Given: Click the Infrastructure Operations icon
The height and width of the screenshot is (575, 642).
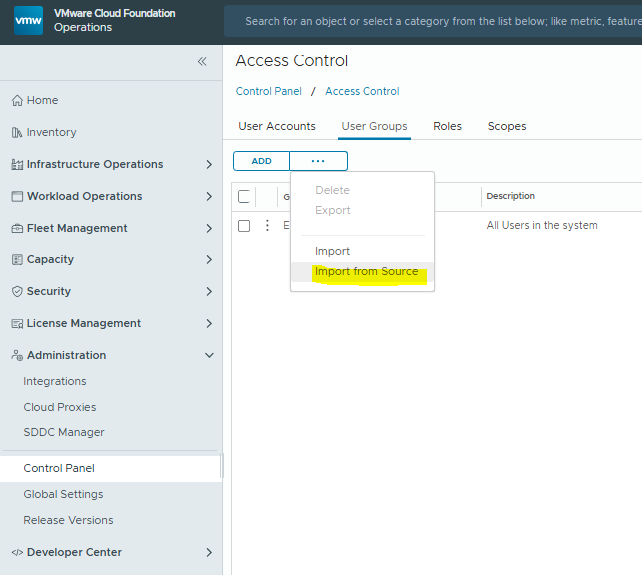Looking at the screenshot, I should [17, 165].
